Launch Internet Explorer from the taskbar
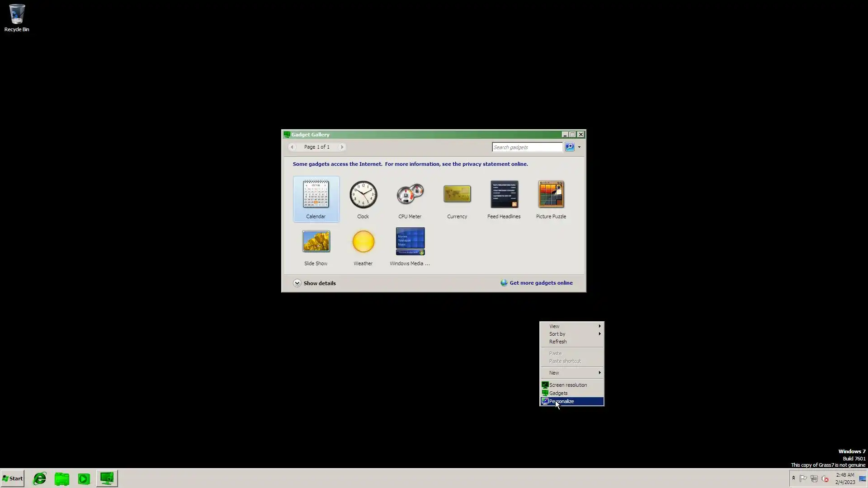868x488 pixels. point(40,479)
